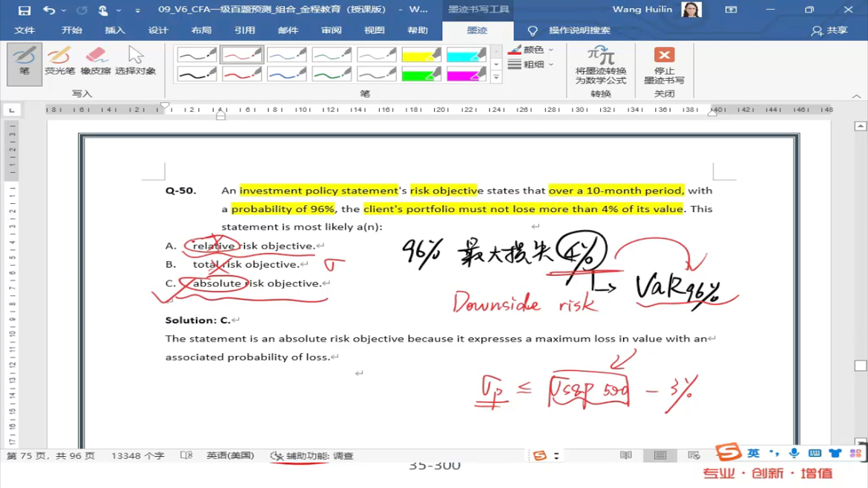868x488 pixels.
Task: Click the ruler tab selector box
Action: pyautogui.click(x=12, y=110)
